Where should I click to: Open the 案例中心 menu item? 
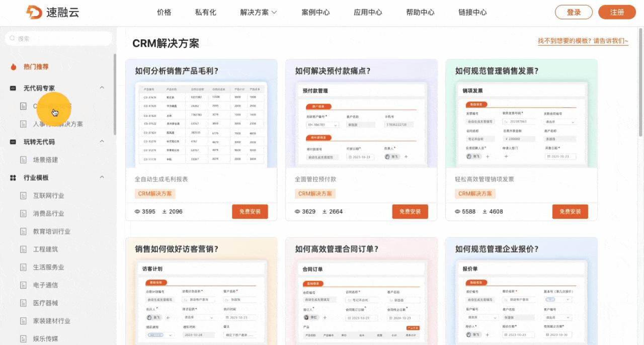point(315,13)
